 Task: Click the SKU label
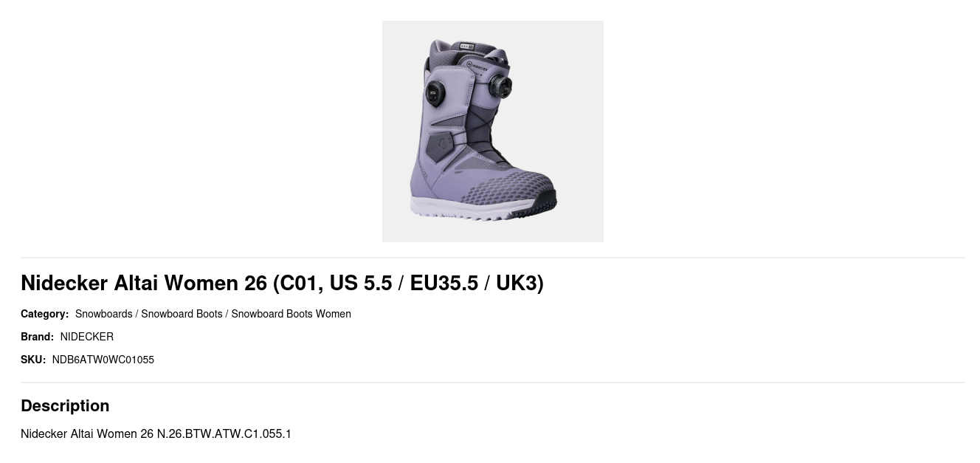tap(33, 360)
